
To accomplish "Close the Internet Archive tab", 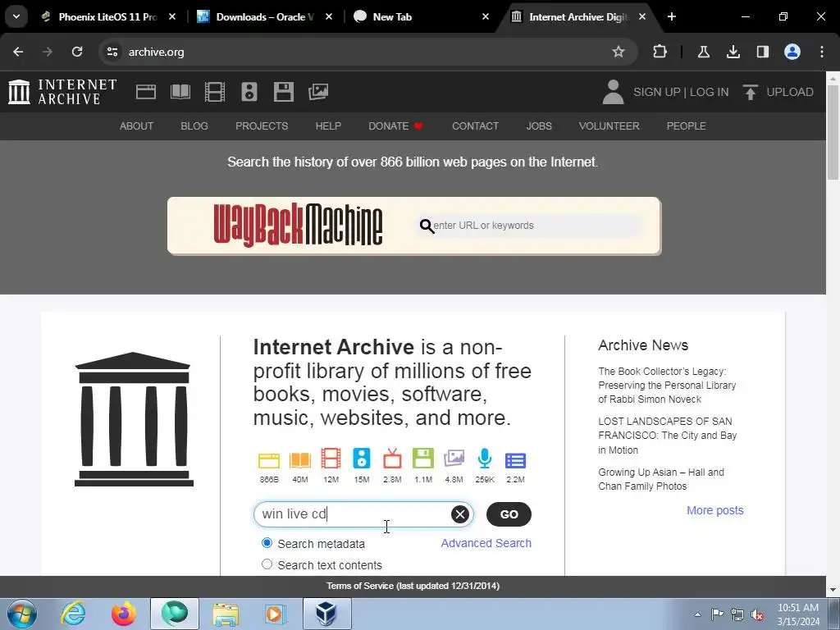I will tap(641, 16).
